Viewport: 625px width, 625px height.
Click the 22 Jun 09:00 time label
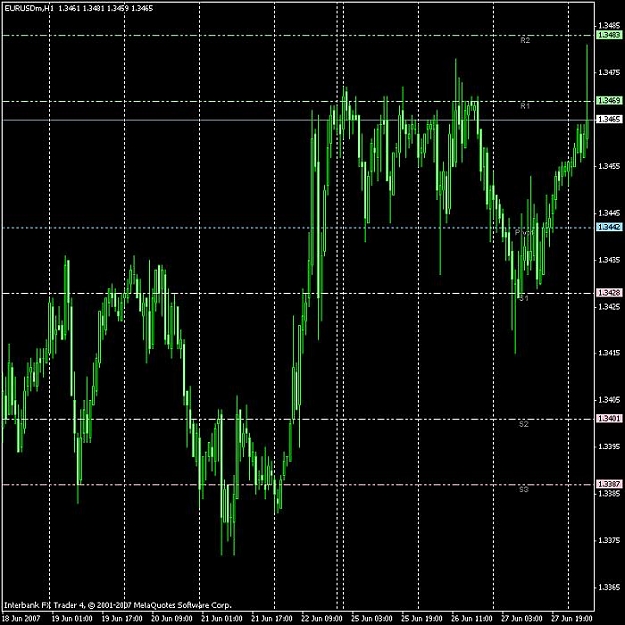pyautogui.click(x=322, y=619)
